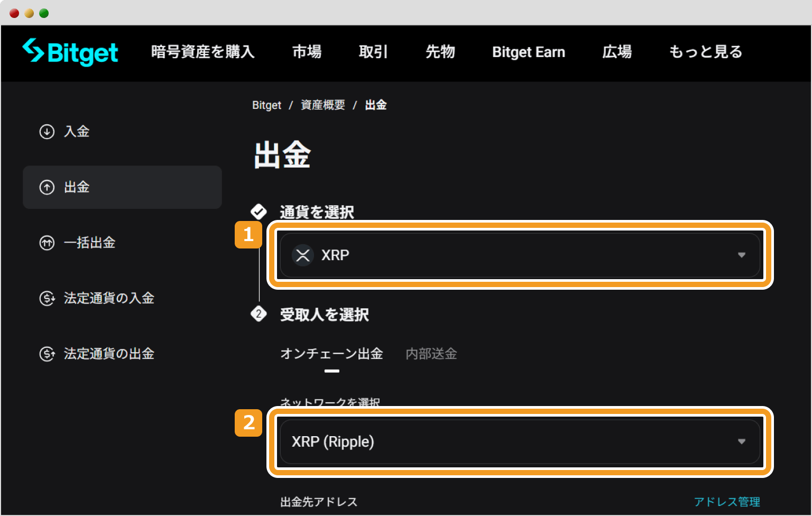
Task: Select the オンチェーン出金 tab
Action: pos(332,354)
